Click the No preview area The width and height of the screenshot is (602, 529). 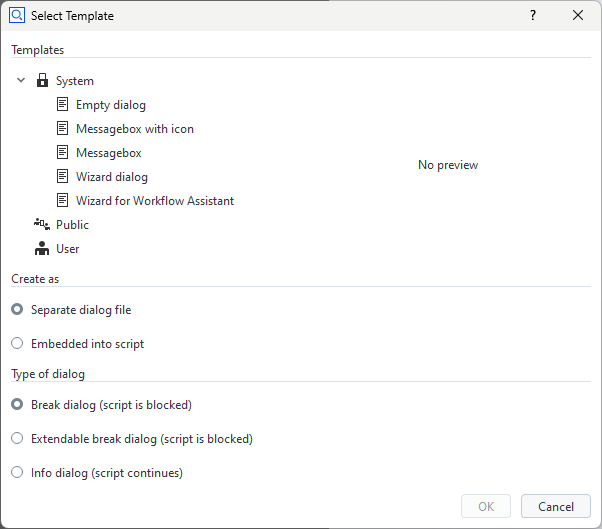448,165
